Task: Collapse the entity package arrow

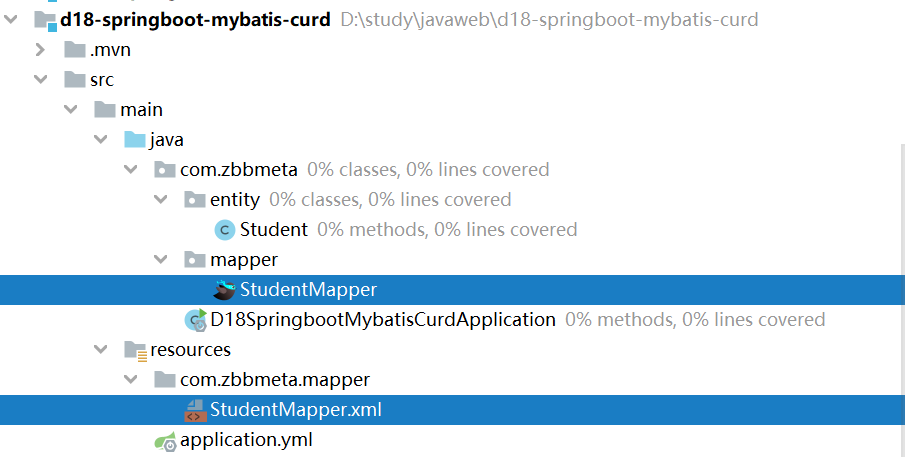Action: [x=161, y=200]
